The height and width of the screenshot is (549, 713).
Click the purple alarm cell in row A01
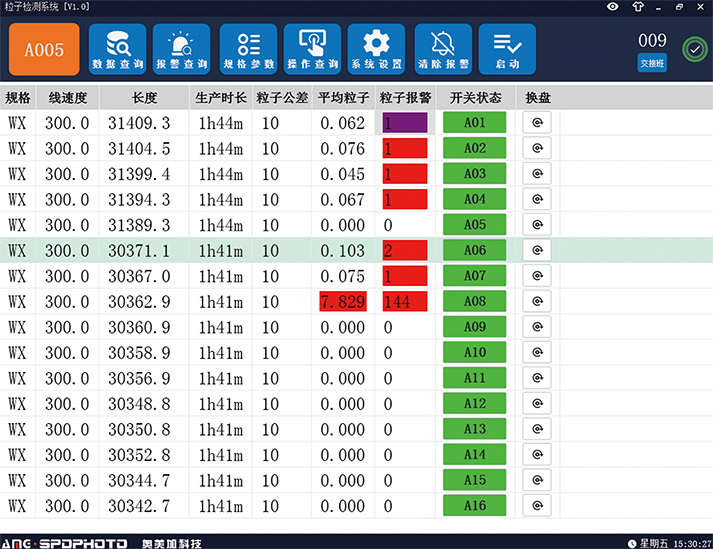[404, 123]
